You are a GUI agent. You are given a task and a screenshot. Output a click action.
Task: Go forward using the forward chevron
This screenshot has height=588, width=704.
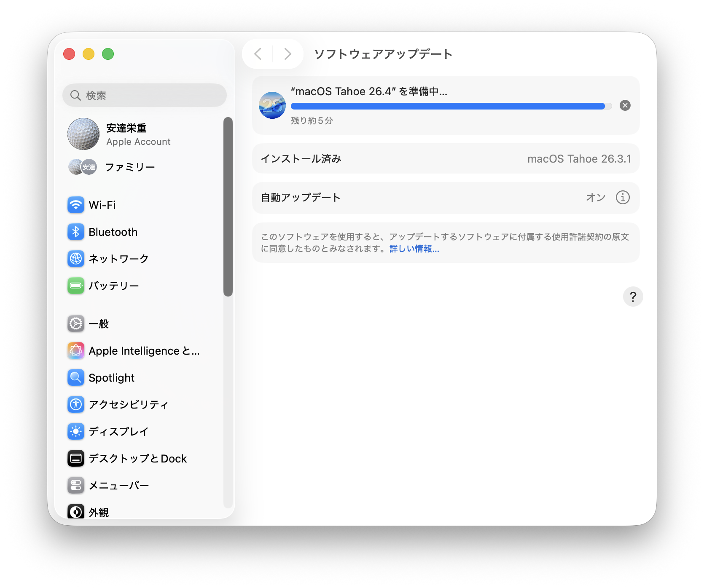coord(288,54)
